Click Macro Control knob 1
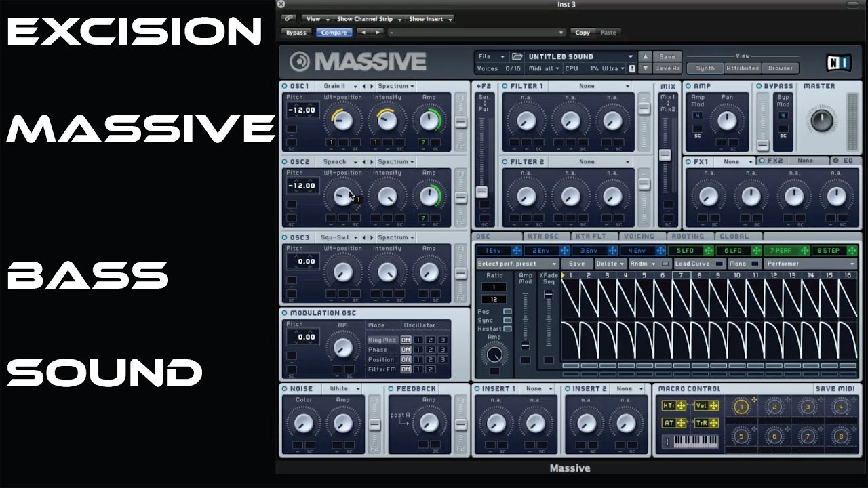 [x=741, y=407]
